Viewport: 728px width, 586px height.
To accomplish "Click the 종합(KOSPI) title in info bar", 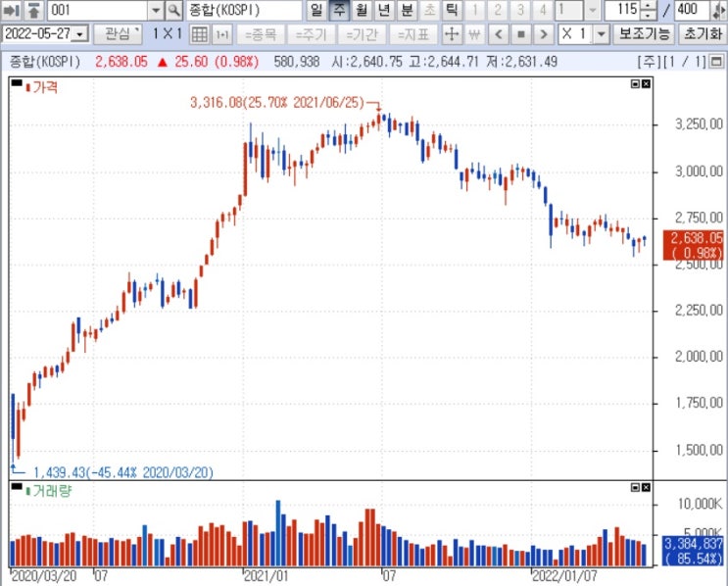I will click(45, 62).
